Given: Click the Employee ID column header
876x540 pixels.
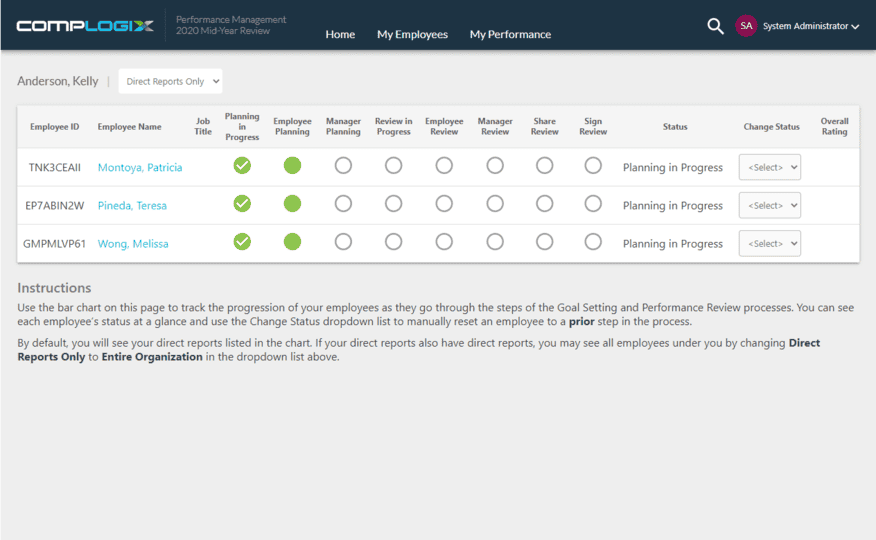Looking at the screenshot, I should [x=55, y=127].
